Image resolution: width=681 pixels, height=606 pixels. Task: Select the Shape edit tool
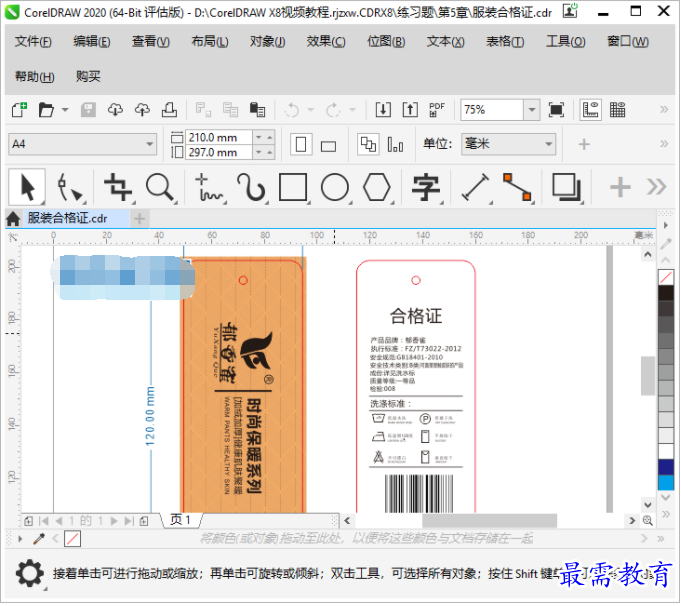[x=69, y=188]
